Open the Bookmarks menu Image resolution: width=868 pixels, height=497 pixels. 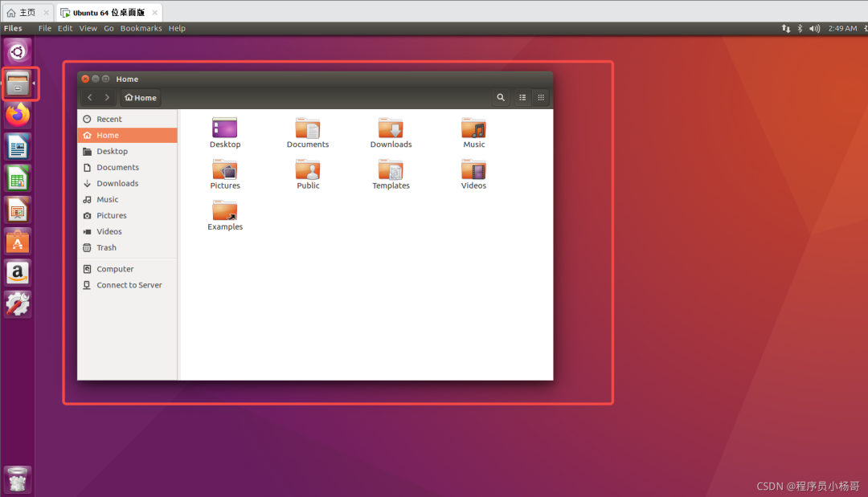[x=141, y=28]
